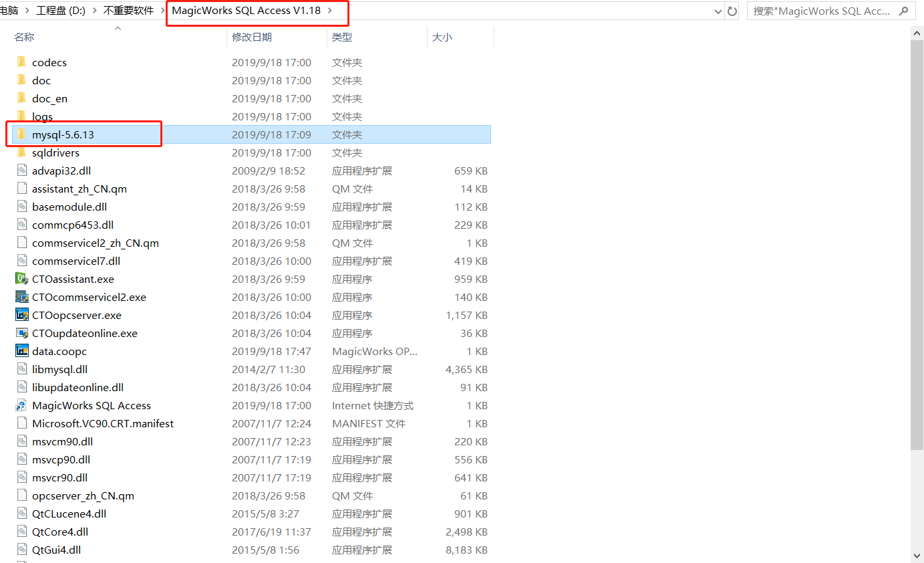Image resolution: width=924 pixels, height=563 pixels.
Task: Sort files by the 名称 column header
Action: click(x=24, y=37)
